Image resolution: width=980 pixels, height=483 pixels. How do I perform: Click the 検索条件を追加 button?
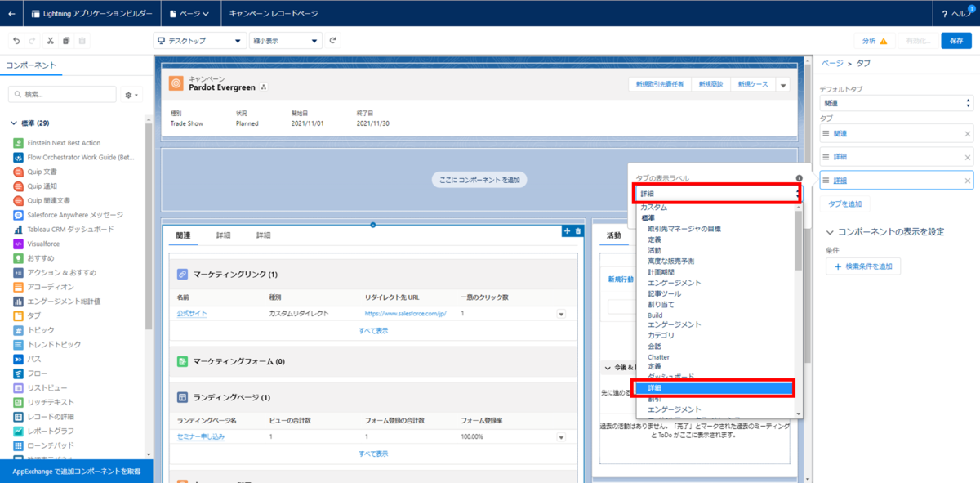click(x=863, y=266)
